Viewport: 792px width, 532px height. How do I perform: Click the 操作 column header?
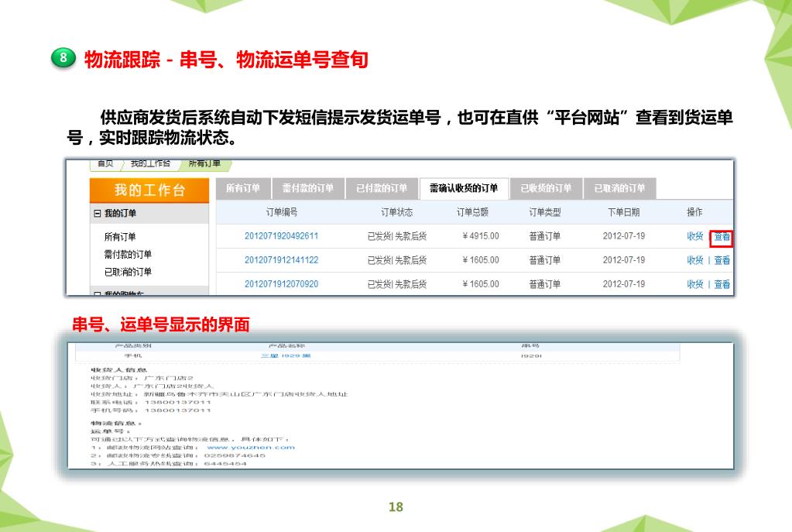coord(694,212)
